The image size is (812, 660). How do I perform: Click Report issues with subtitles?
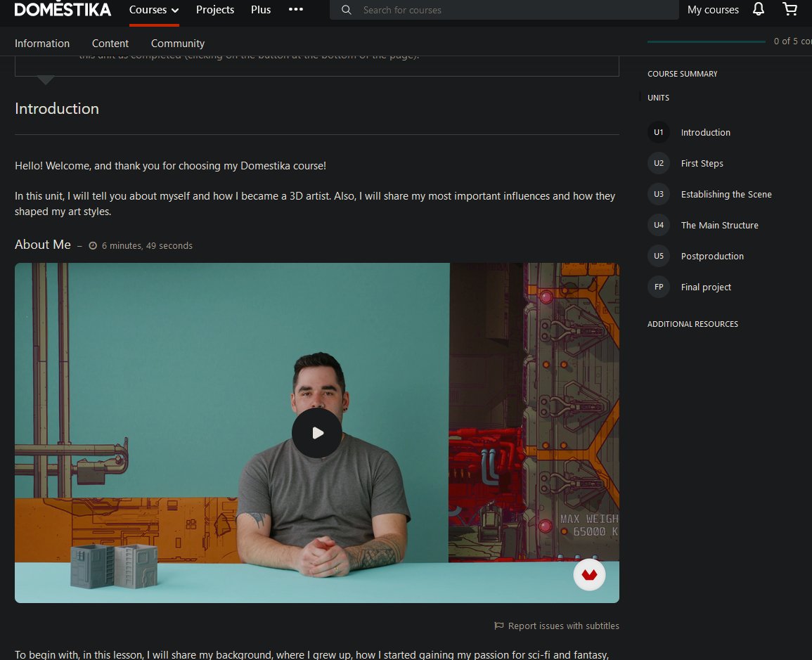563,626
